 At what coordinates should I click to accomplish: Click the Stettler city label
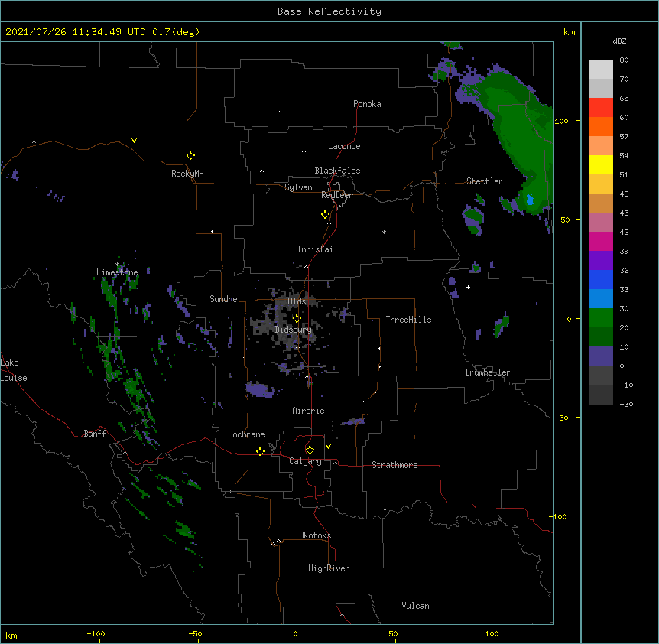[x=485, y=181]
